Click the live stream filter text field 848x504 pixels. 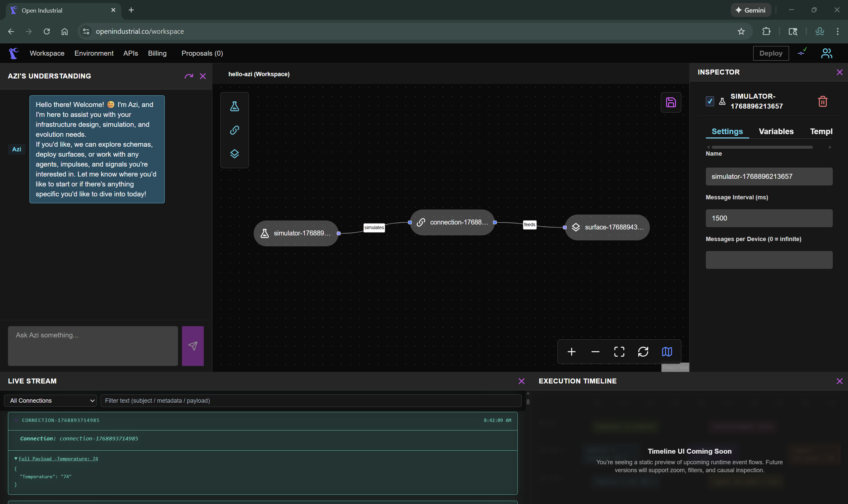[311, 400]
